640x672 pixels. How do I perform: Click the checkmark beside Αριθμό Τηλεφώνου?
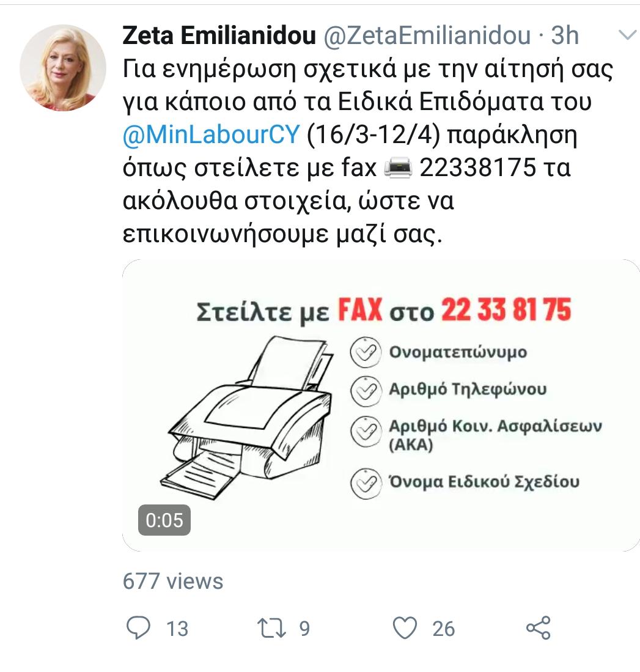pyautogui.click(x=366, y=391)
